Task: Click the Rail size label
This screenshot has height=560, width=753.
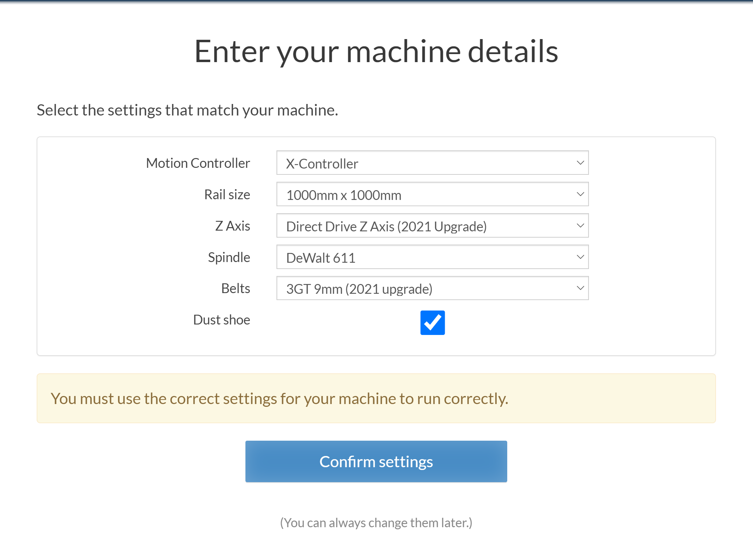Action: coord(227,194)
